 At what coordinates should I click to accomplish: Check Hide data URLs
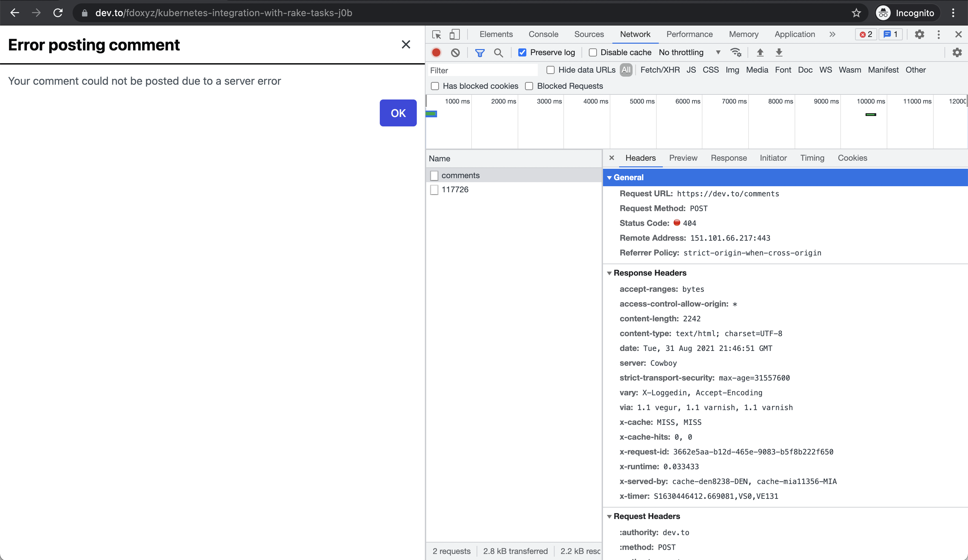click(x=551, y=70)
